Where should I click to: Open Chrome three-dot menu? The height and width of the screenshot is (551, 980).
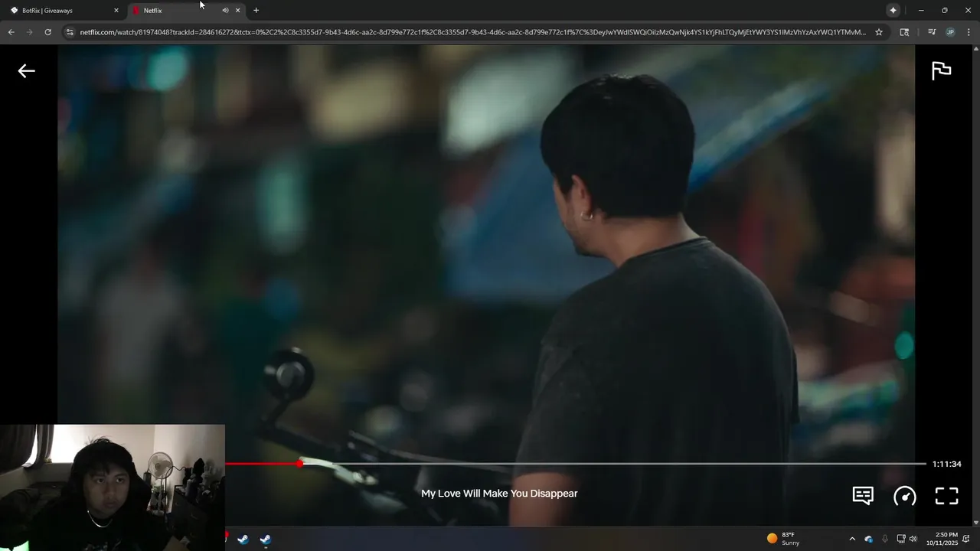click(x=969, y=32)
